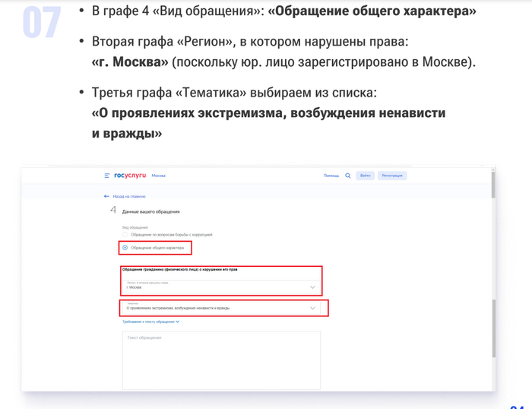
Task: Select the Обращение общего характера radio button
Action: pyautogui.click(x=125, y=248)
